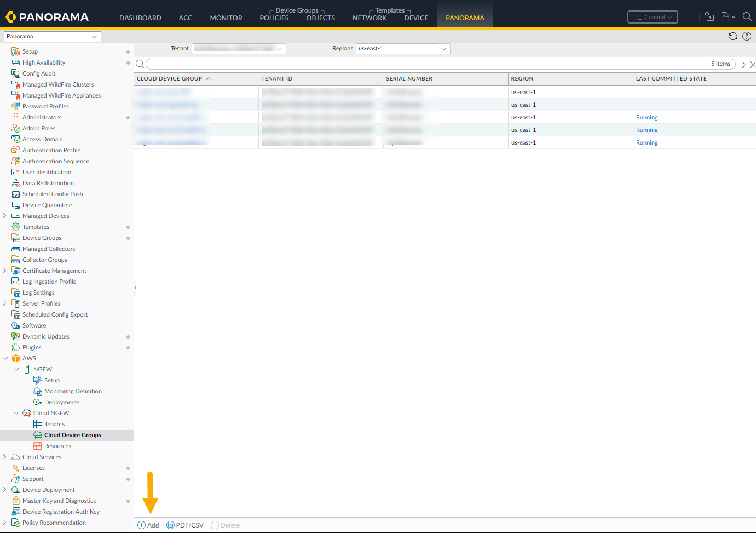Screen dimensions: 756x533
Task: Select the Deployments item under NGFW
Action: click(62, 402)
